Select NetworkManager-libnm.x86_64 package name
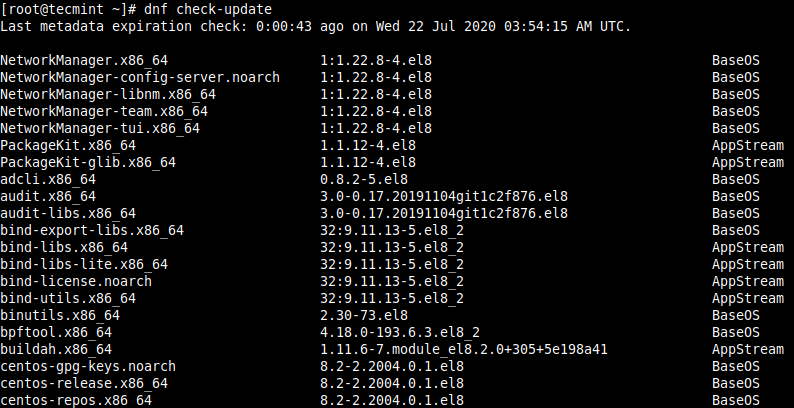This screenshot has width=794, height=408. point(108,95)
